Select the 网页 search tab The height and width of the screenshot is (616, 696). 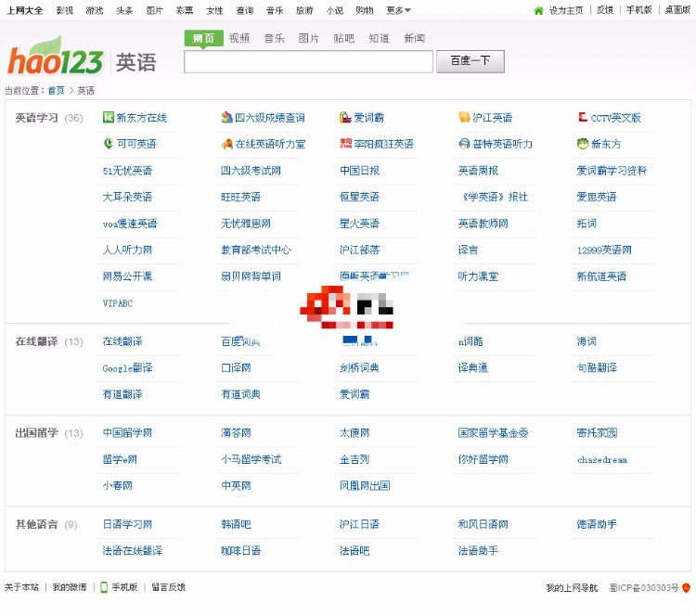(204, 39)
